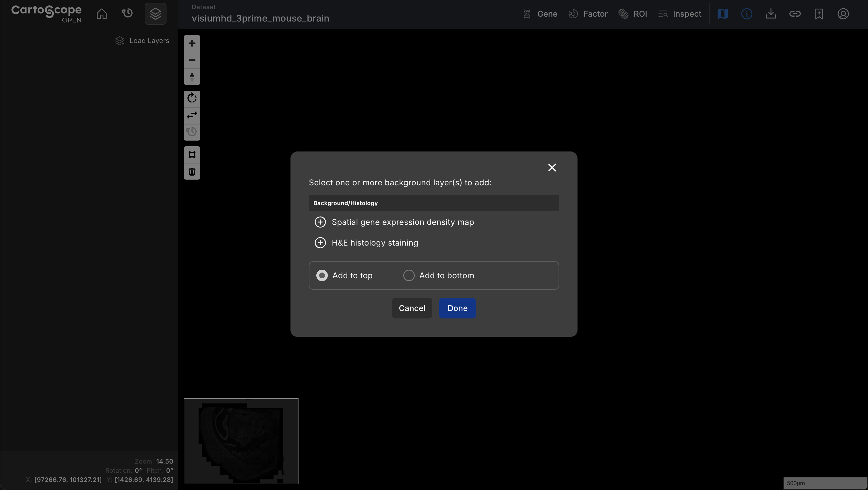The height and width of the screenshot is (490, 868).
Task: Click the home icon in header
Action: [101, 14]
